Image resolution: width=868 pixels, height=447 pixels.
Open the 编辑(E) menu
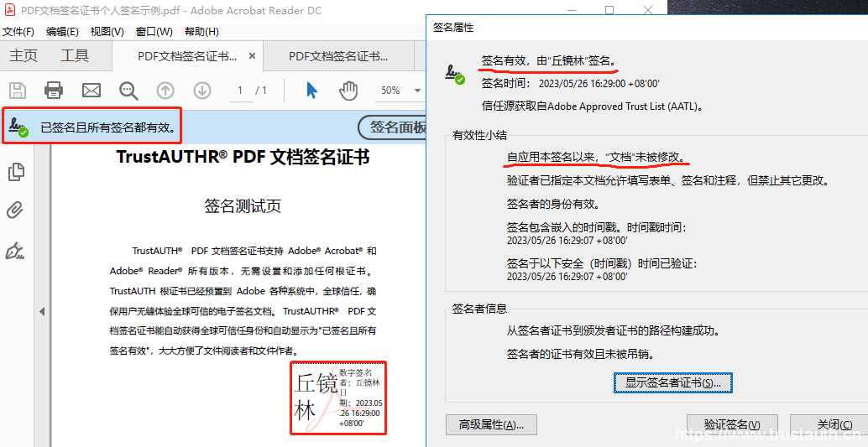tap(62, 32)
